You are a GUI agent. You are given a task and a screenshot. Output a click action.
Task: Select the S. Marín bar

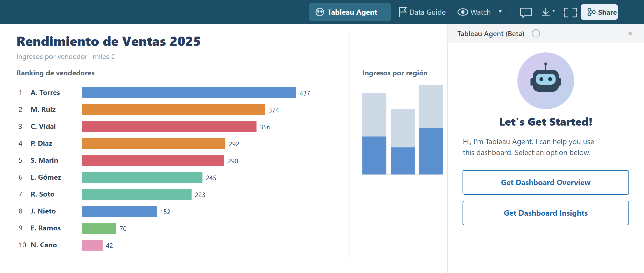point(153,161)
